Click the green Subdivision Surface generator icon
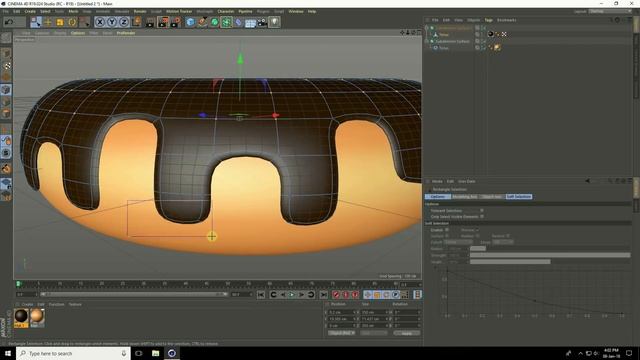640x360 pixels. pos(214,22)
